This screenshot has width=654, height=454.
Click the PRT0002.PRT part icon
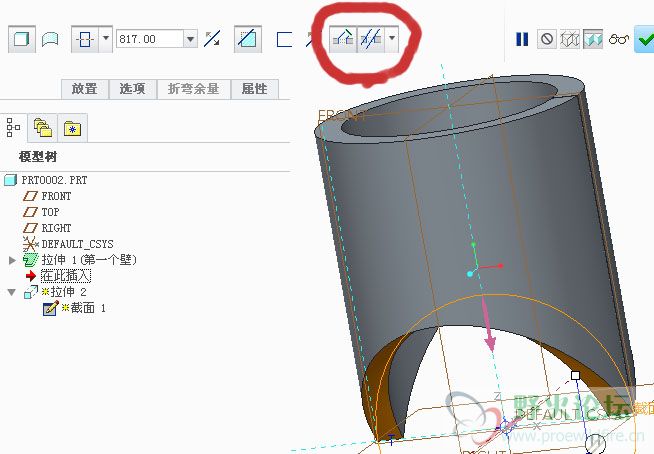[x=10, y=180]
